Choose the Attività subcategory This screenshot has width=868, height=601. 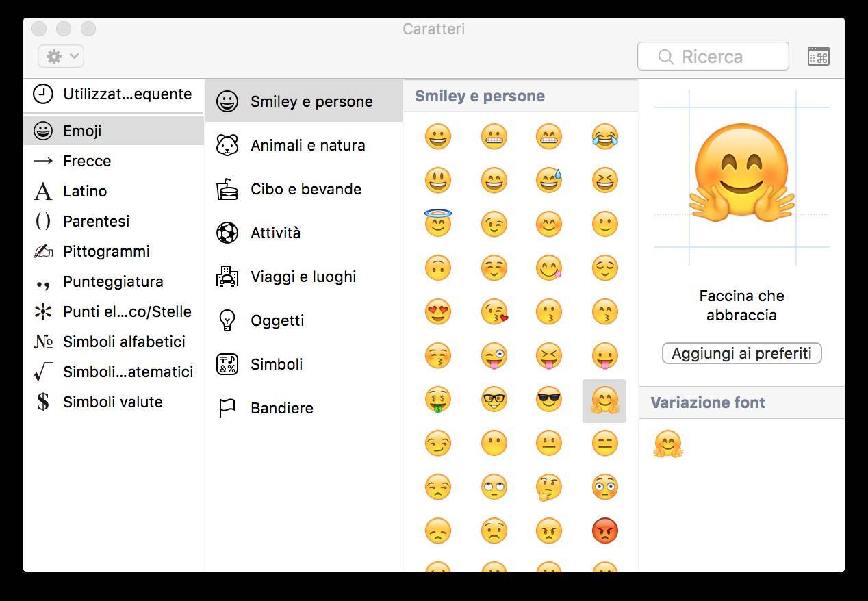[x=304, y=233]
